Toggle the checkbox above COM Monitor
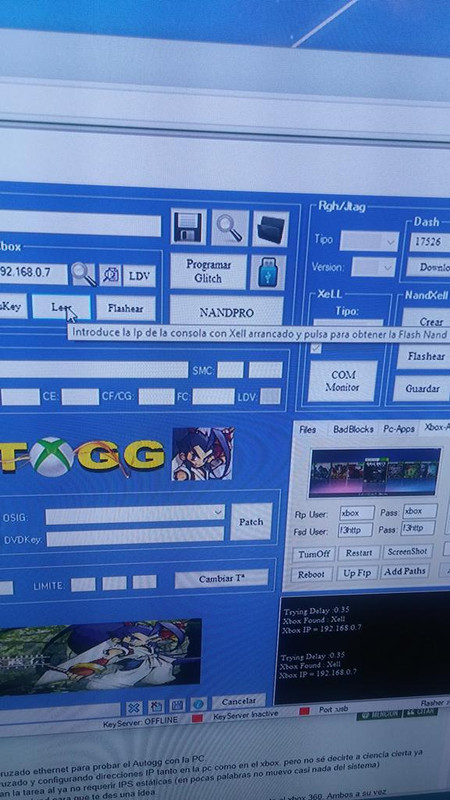 (x=316, y=348)
